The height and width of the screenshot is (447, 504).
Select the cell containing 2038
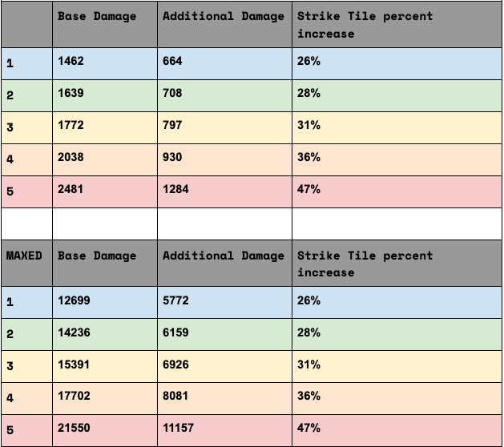point(105,159)
